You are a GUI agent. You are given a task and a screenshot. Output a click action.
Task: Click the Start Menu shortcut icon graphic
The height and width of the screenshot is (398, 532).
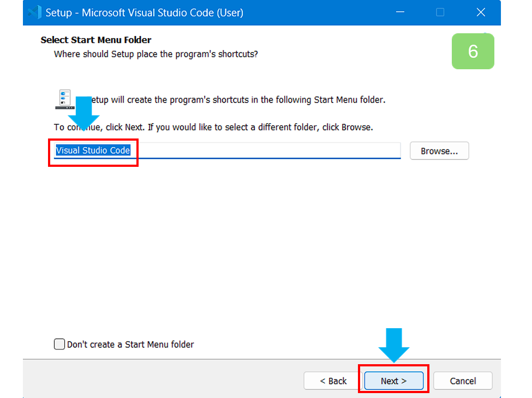click(64, 96)
